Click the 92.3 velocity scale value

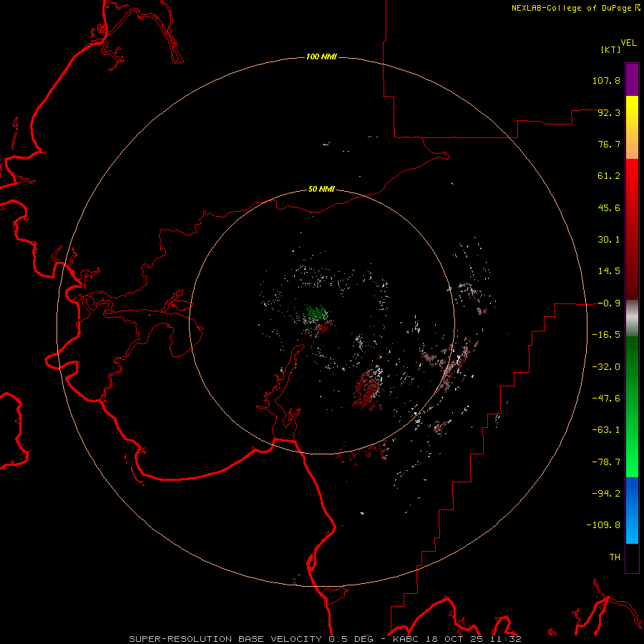point(609,112)
